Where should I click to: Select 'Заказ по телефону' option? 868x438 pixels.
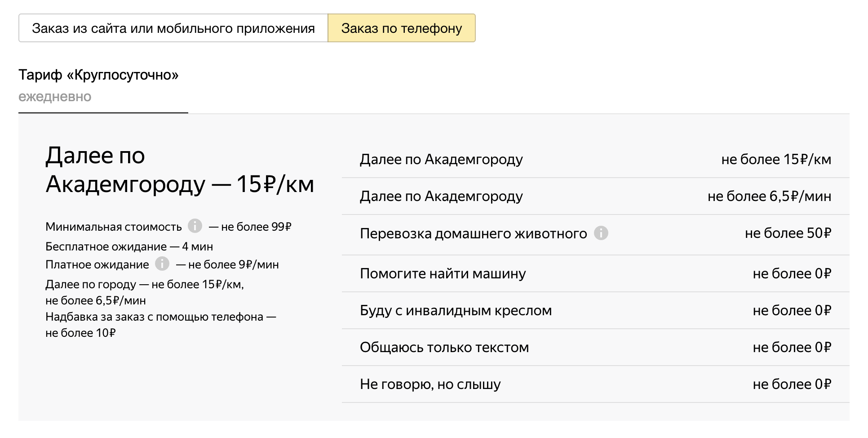point(402,28)
